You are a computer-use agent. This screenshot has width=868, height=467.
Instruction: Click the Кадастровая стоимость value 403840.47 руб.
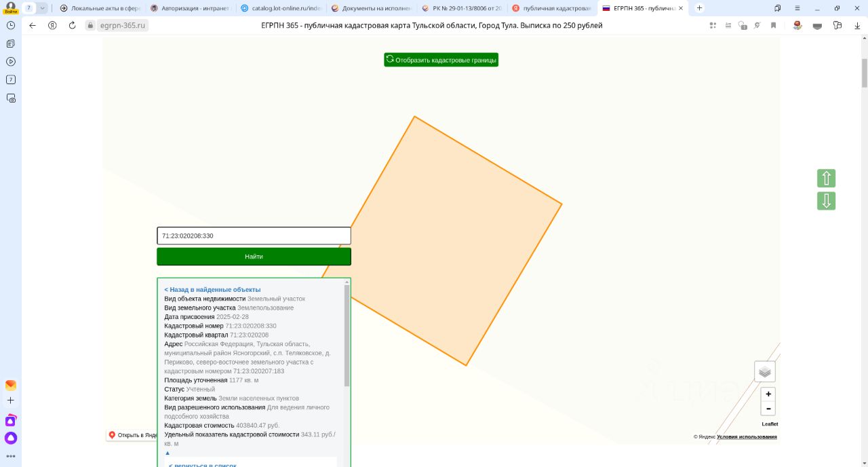pos(258,426)
